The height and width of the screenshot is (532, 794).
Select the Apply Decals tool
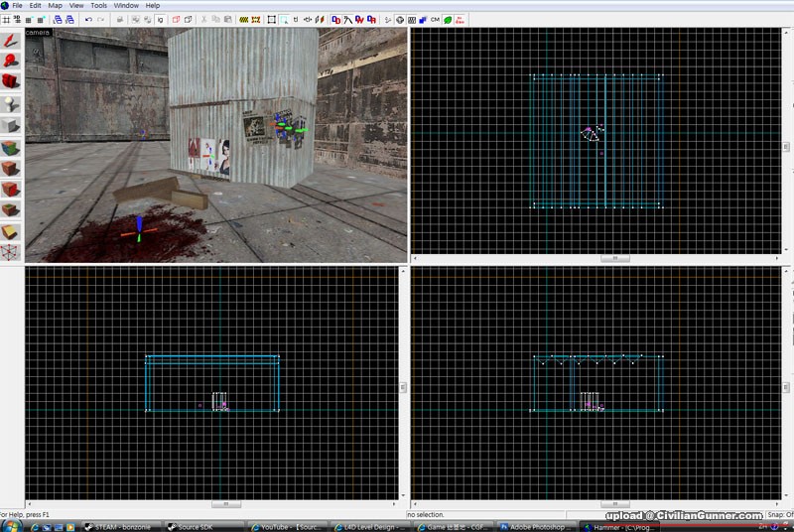point(11,168)
